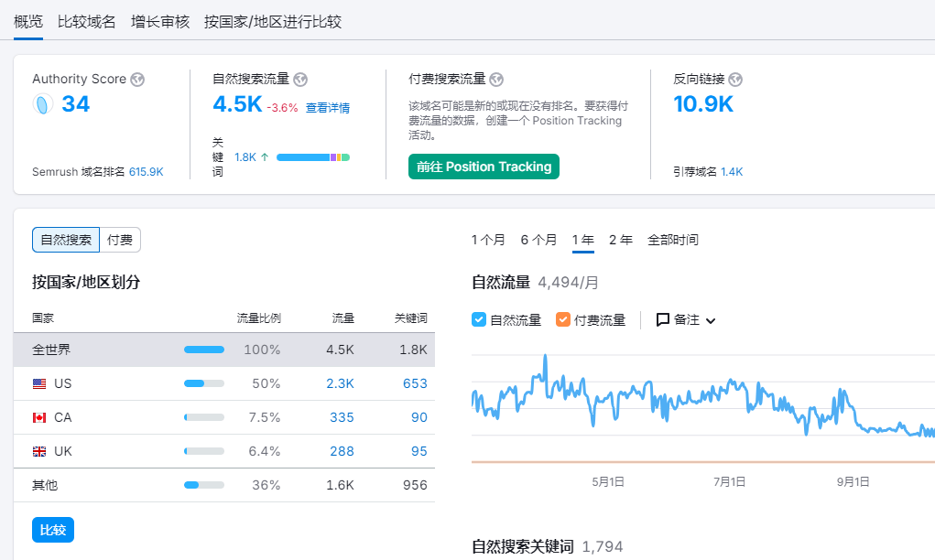The height and width of the screenshot is (560, 935).
Task: Click globe icon next to Authority Score
Action: tap(137, 80)
